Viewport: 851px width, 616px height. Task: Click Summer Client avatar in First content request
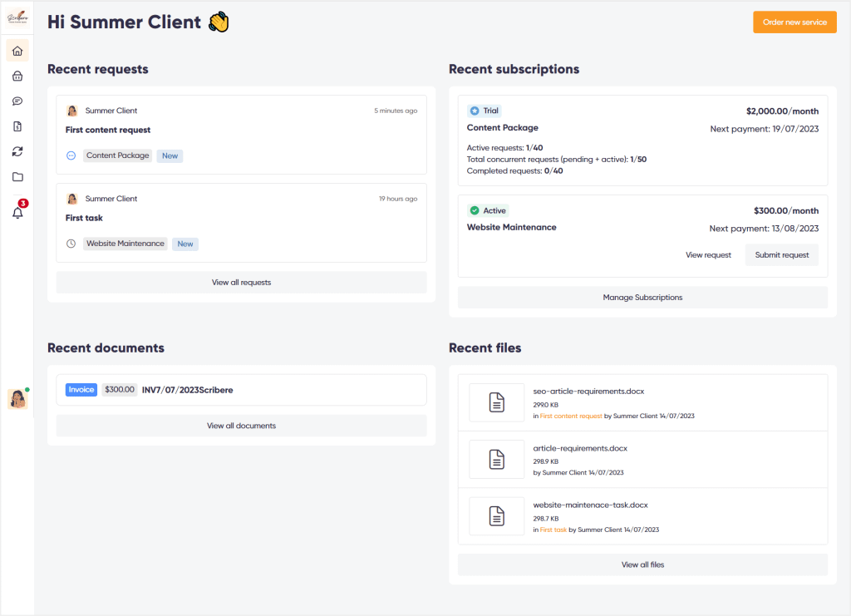pyautogui.click(x=72, y=111)
